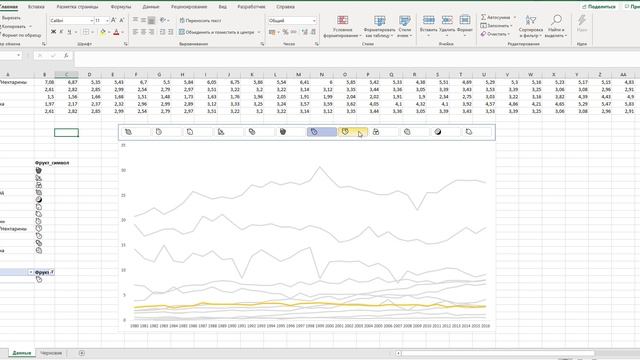Viewport: 640px width, 360px height.
Task: Click the formula bar cancel X icon
Action: coord(40,56)
